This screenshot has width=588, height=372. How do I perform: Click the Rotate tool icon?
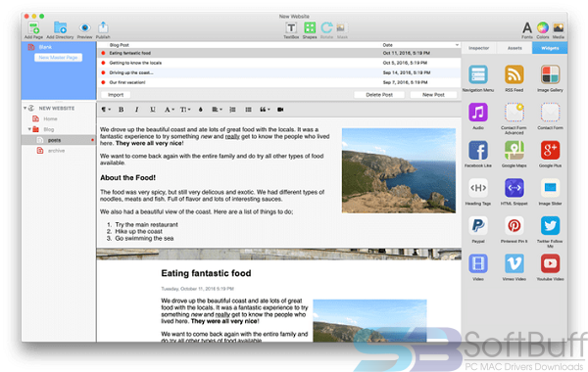(x=326, y=27)
